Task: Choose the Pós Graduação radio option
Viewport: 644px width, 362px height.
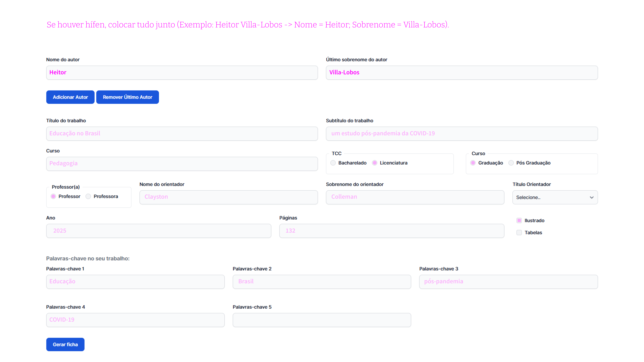Action: (x=511, y=163)
